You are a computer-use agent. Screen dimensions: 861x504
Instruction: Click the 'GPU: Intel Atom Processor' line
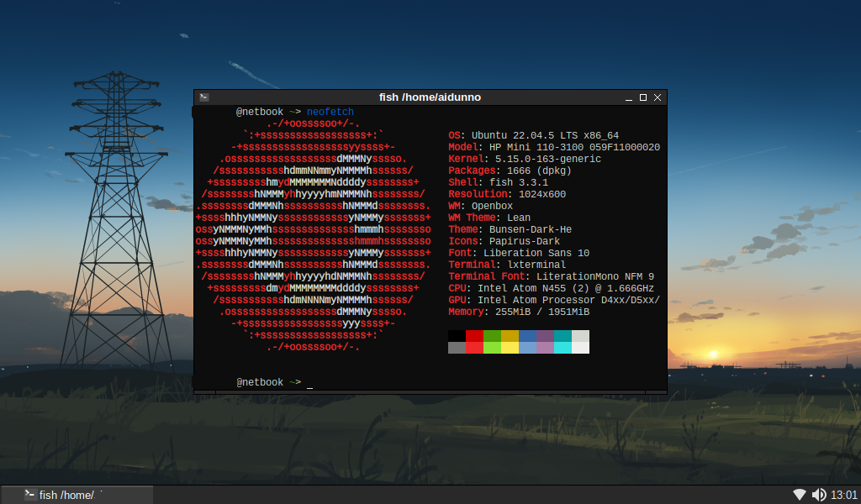pyautogui.click(x=554, y=300)
